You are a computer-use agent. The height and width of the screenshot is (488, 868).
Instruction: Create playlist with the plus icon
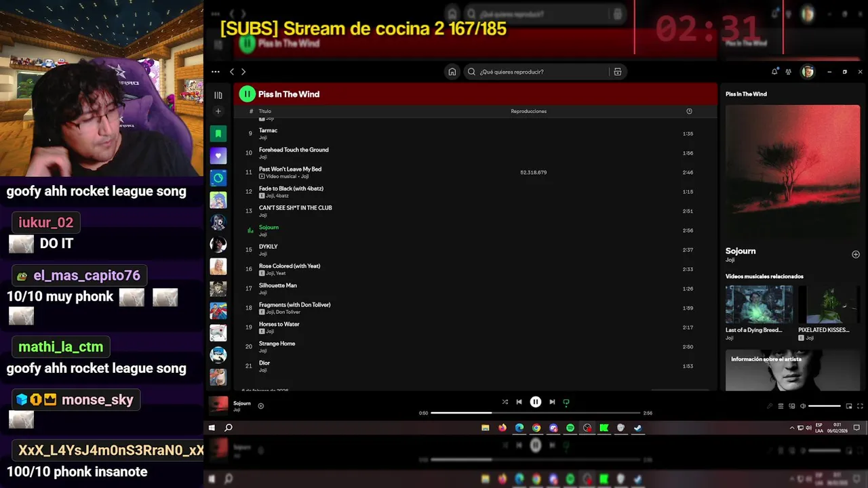click(218, 111)
